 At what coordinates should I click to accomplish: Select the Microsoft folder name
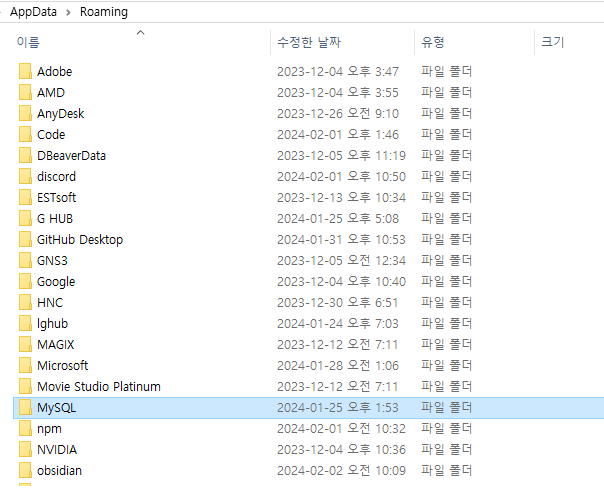[x=62, y=365]
